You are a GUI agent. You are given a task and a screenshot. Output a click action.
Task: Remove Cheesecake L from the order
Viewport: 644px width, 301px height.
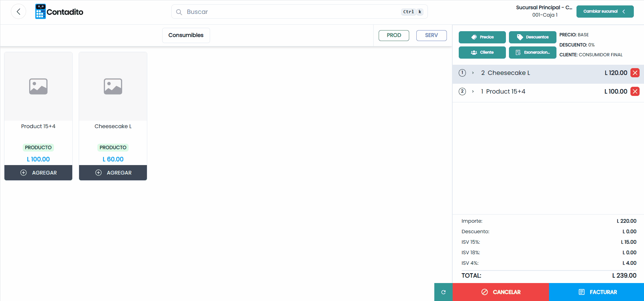coord(635,73)
